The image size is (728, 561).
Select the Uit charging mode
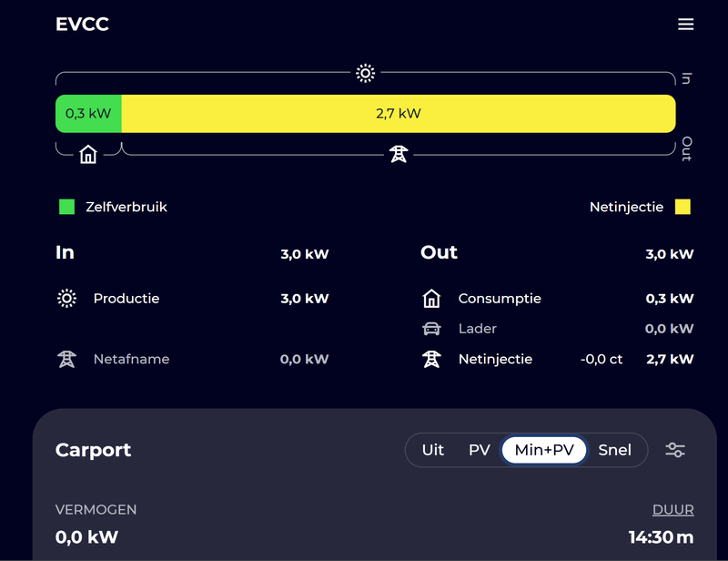(433, 450)
